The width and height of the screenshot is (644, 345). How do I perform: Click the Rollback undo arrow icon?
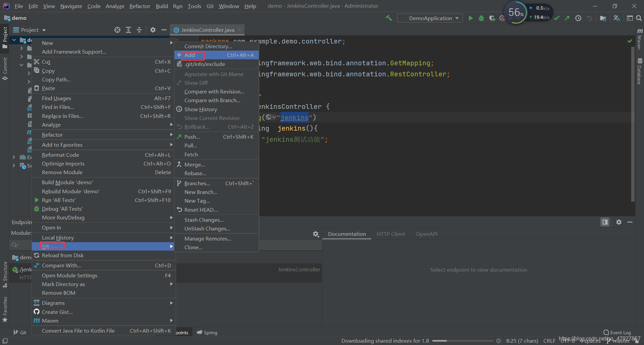coord(589,18)
